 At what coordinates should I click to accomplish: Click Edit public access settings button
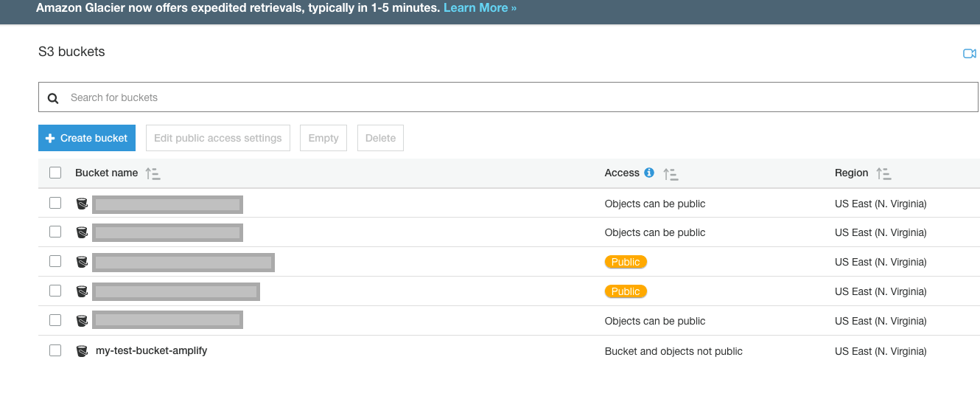tap(218, 138)
